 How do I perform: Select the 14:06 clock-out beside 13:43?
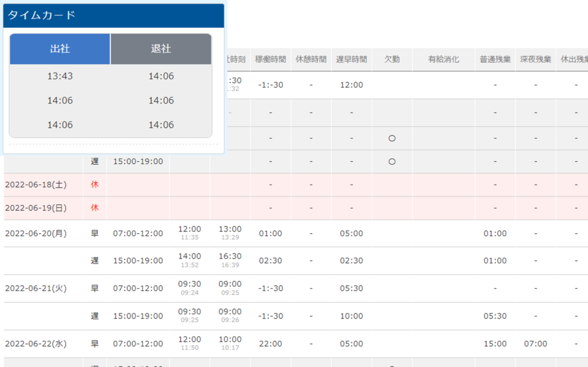[161, 76]
